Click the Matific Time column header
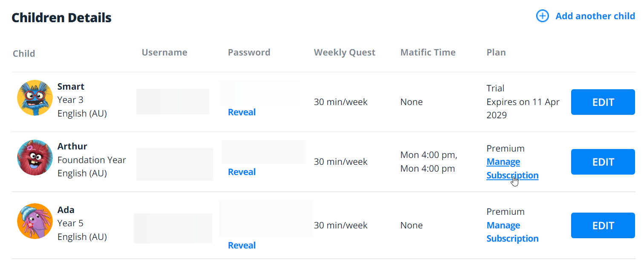 (x=428, y=53)
